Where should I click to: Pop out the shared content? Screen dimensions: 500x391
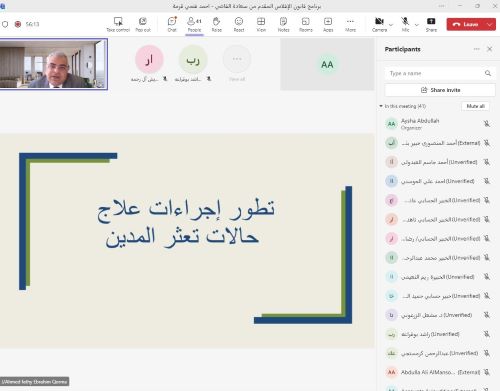click(143, 24)
